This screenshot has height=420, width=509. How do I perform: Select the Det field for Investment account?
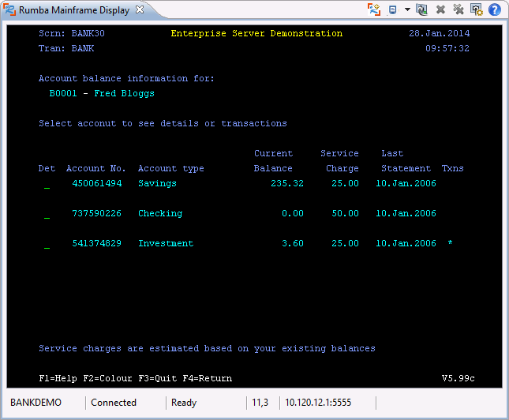[47, 246]
